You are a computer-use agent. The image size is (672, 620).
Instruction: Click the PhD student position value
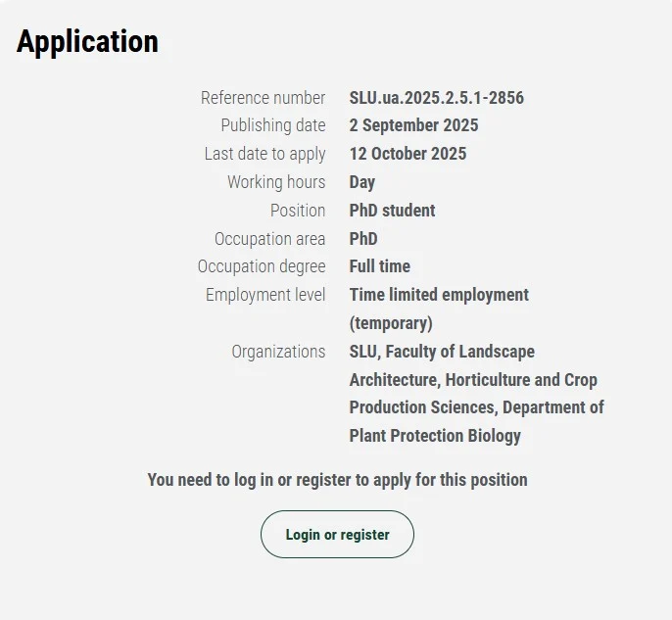(x=392, y=211)
